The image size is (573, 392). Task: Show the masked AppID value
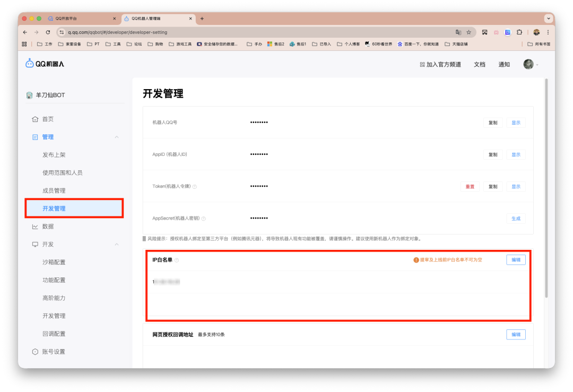(515, 154)
